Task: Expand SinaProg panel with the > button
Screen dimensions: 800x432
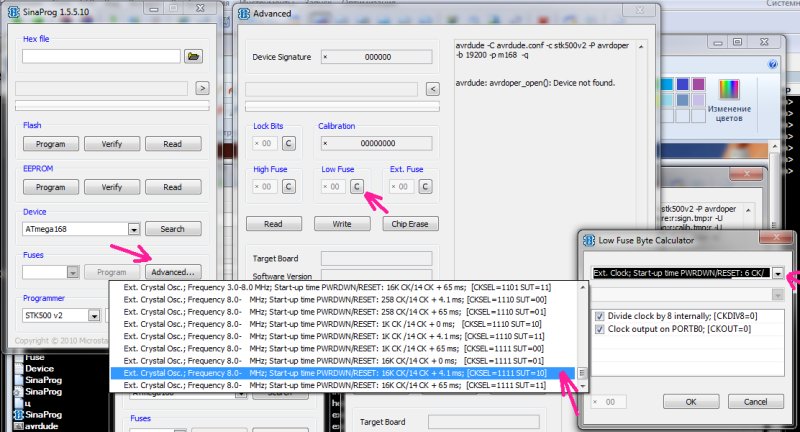Action: point(202,89)
